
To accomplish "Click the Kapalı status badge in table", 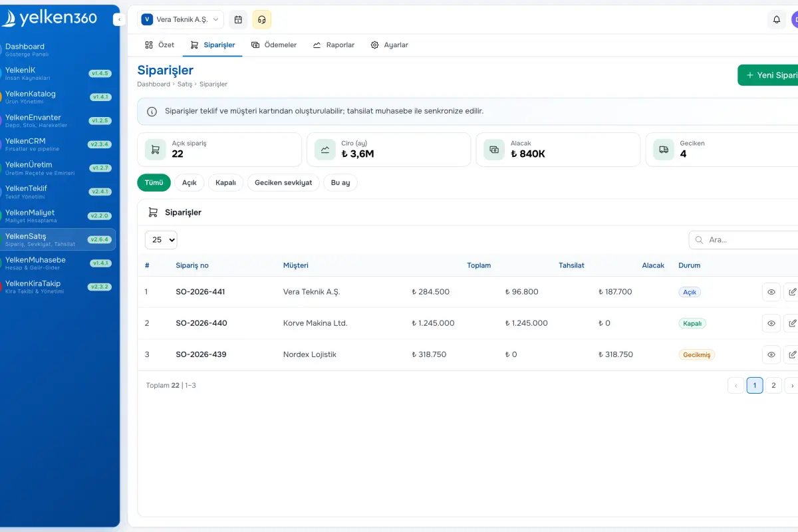I will coord(692,323).
